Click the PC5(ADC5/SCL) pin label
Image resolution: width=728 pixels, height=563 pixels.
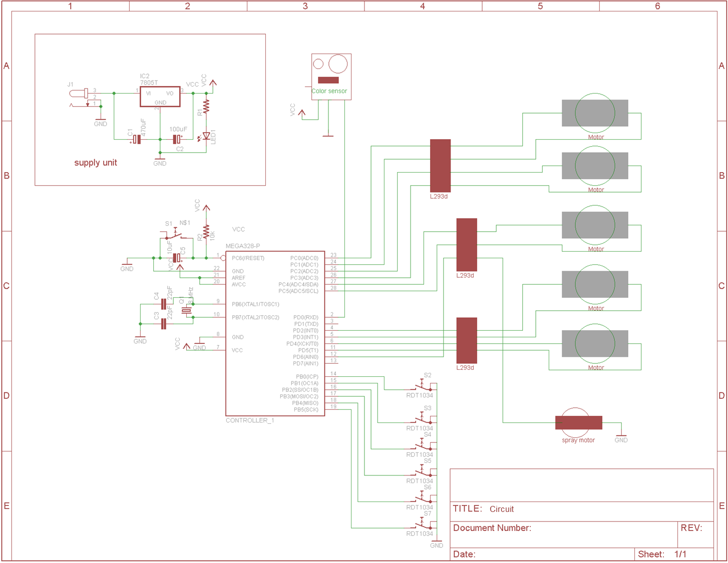click(298, 291)
